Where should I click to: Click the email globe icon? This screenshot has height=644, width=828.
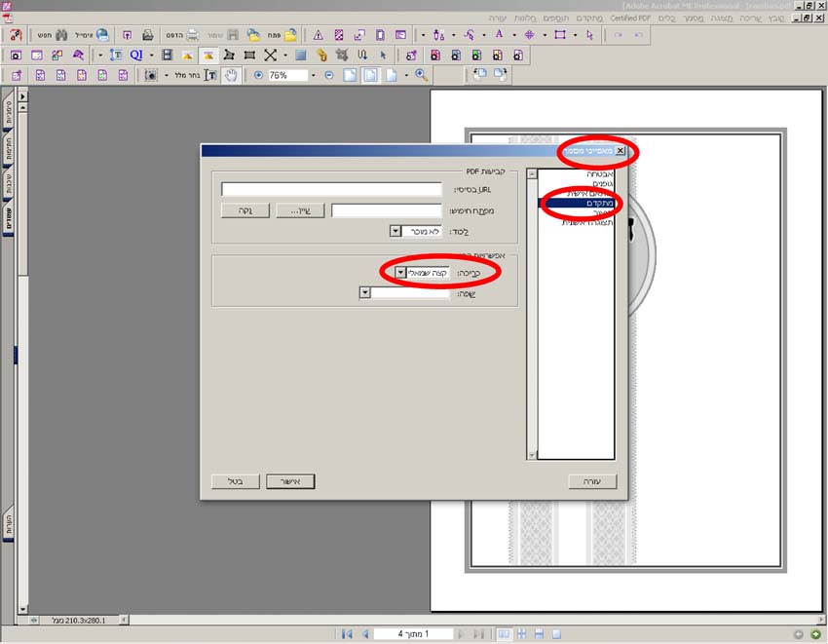(102, 35)
